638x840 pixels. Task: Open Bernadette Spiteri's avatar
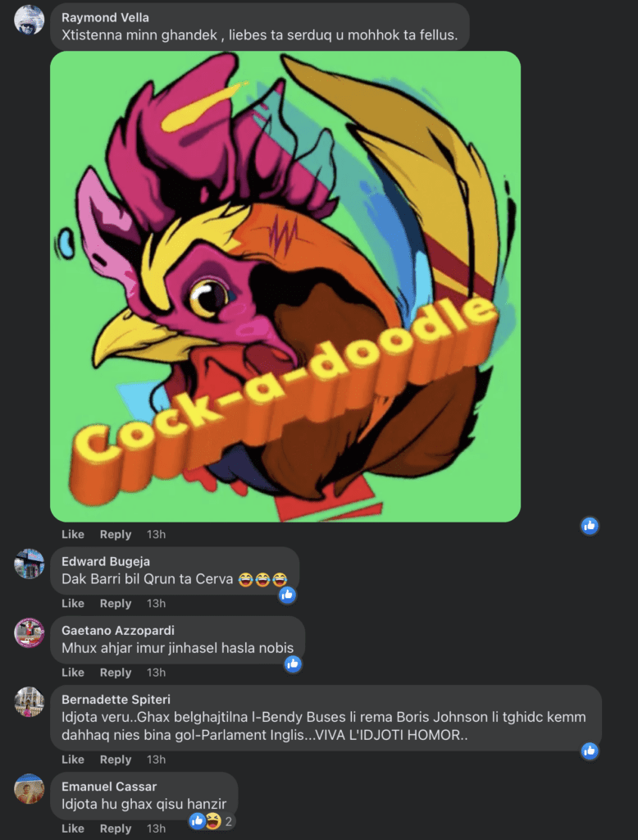tap(29, 702)
